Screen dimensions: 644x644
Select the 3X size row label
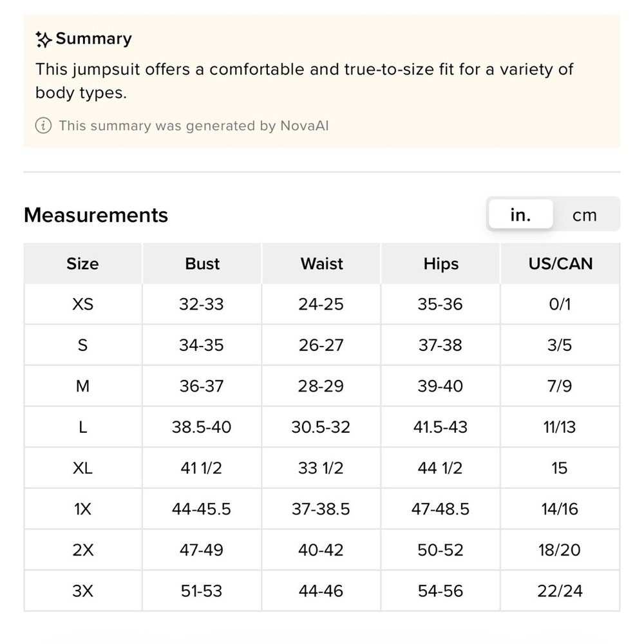tap(82, 591)
